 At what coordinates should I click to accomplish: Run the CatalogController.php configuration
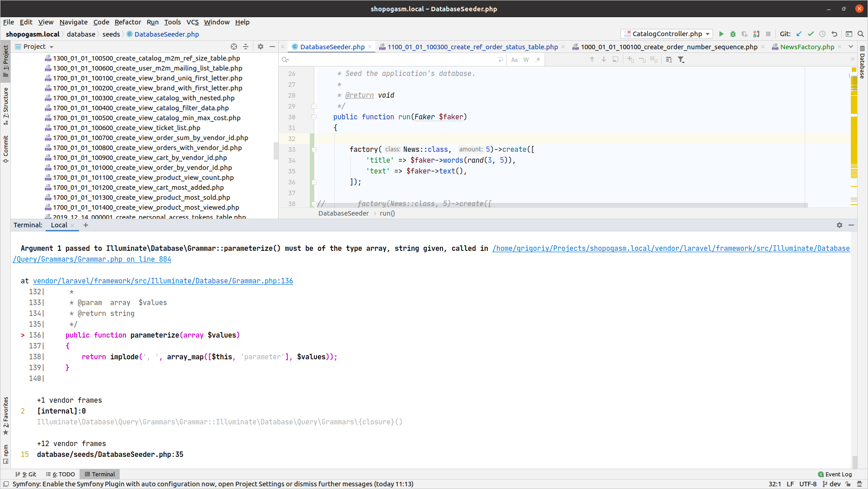pos(721,34)
